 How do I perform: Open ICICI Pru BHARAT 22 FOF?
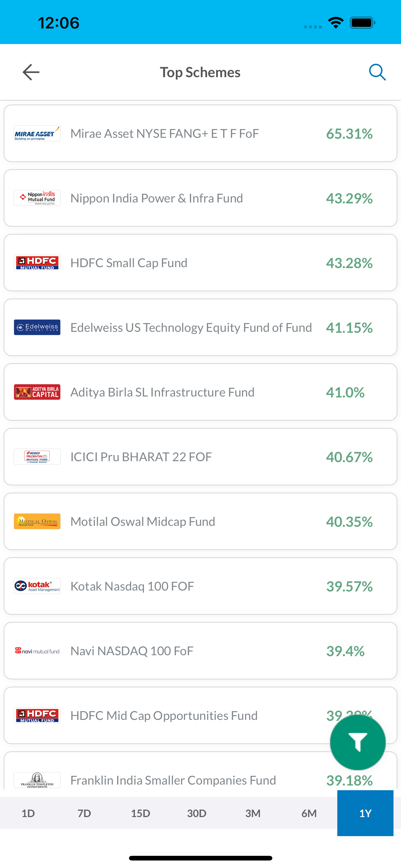coord(200,457)
